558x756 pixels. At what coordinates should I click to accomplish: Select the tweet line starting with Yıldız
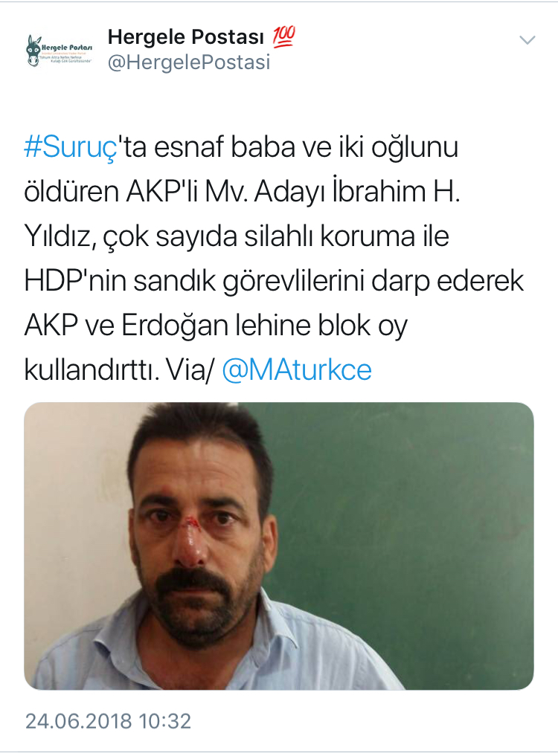[237, 236]
